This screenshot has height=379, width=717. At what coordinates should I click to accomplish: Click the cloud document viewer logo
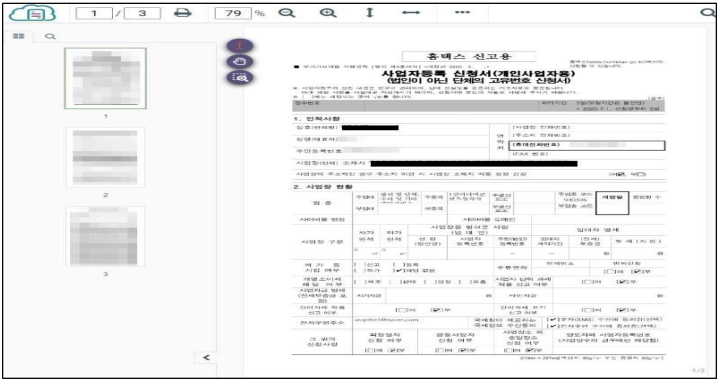pyautogui.click(x=32, y=14)
